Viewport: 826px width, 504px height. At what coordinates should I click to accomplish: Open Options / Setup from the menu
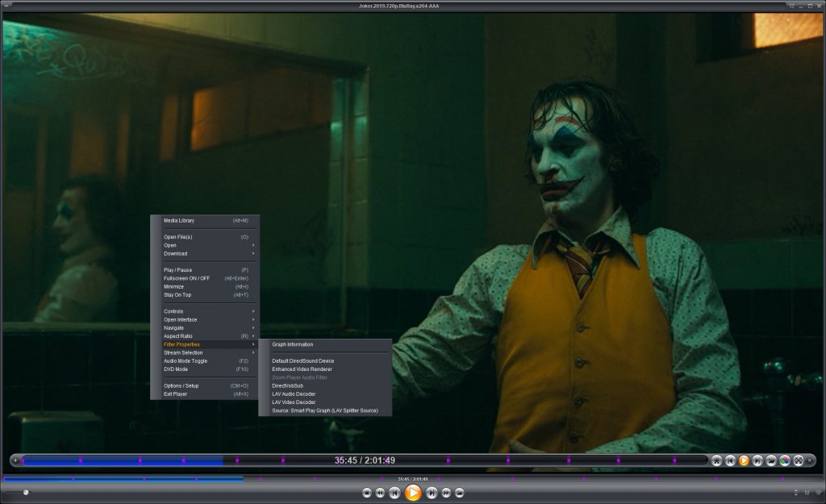(x=206, y=386)
